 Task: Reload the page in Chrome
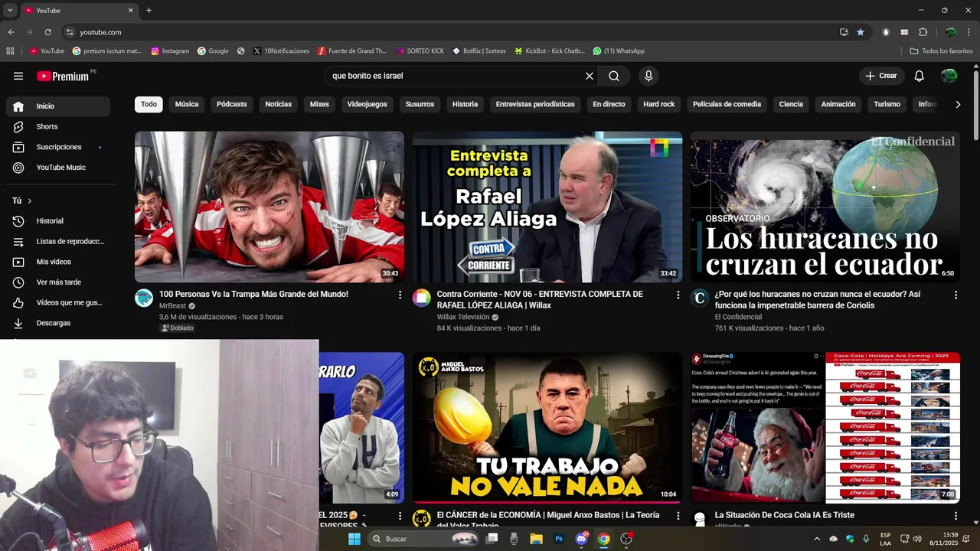point(48,32)
